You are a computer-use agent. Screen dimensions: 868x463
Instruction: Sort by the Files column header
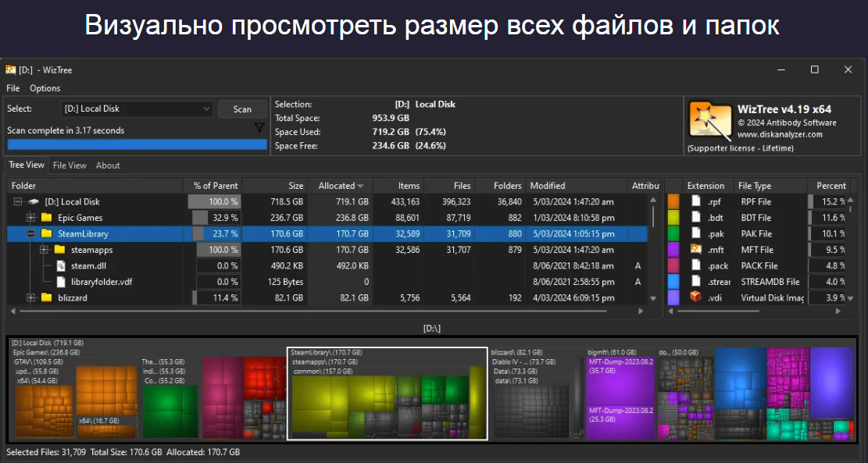450,186
